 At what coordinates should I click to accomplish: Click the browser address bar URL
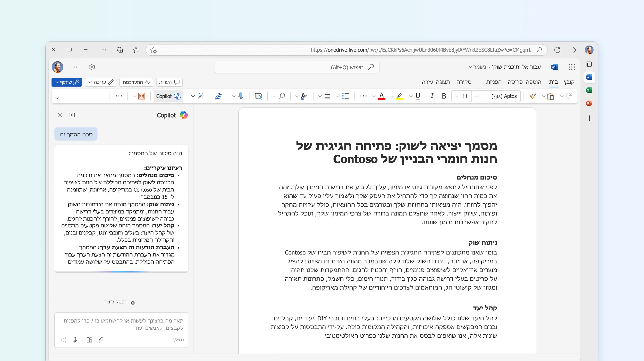pos(420,50)
